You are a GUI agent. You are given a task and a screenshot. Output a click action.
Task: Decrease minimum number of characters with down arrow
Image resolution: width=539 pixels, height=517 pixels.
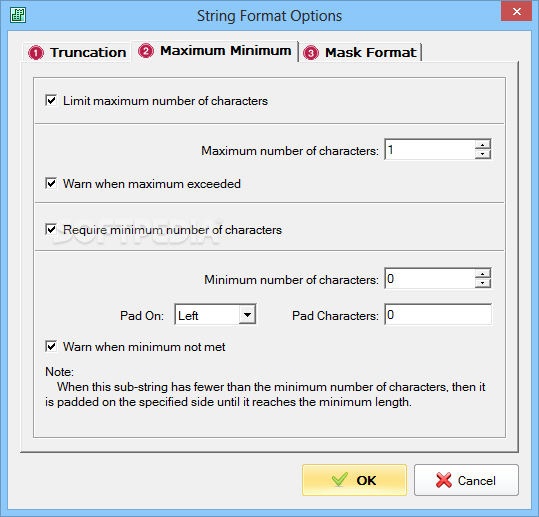(483, 283)
